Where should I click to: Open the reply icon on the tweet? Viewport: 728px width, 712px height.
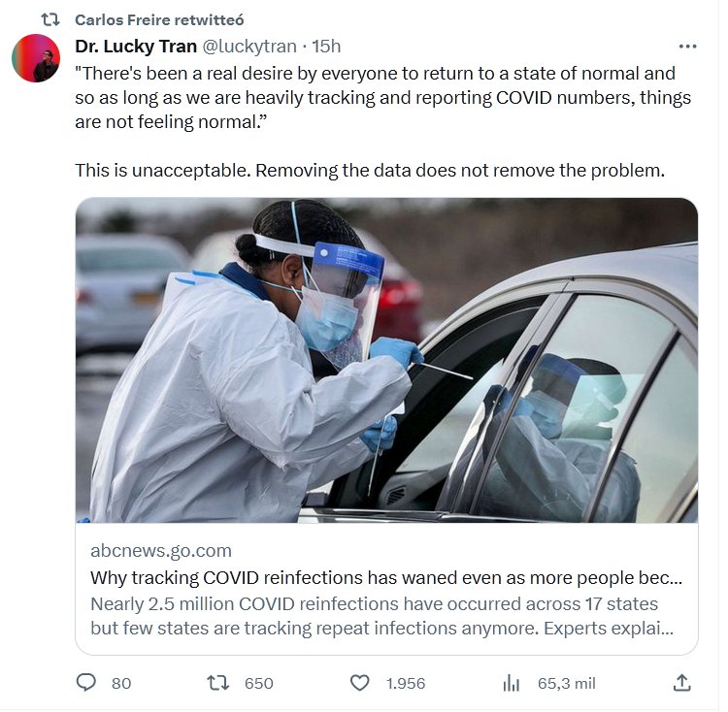[86, 683]
